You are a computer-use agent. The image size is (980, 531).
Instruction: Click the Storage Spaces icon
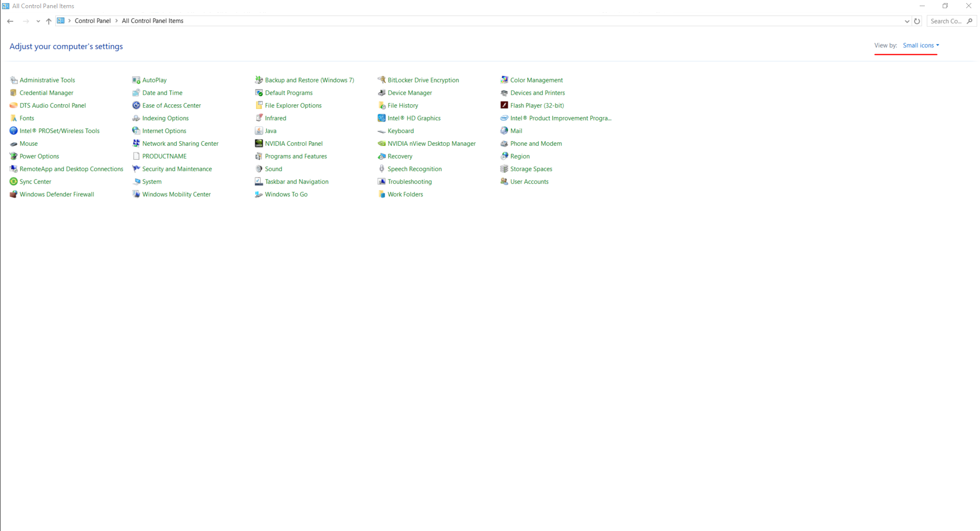click(505, 169)
